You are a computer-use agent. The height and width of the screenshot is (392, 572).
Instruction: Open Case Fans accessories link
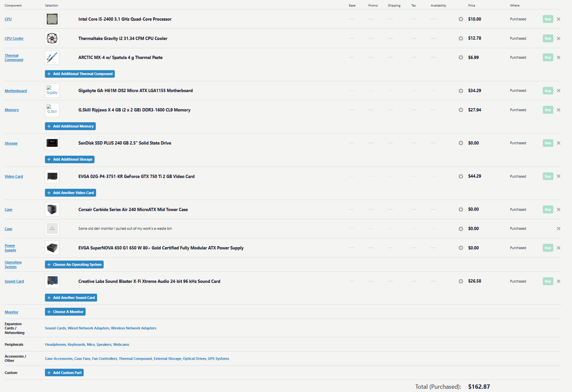82,359
